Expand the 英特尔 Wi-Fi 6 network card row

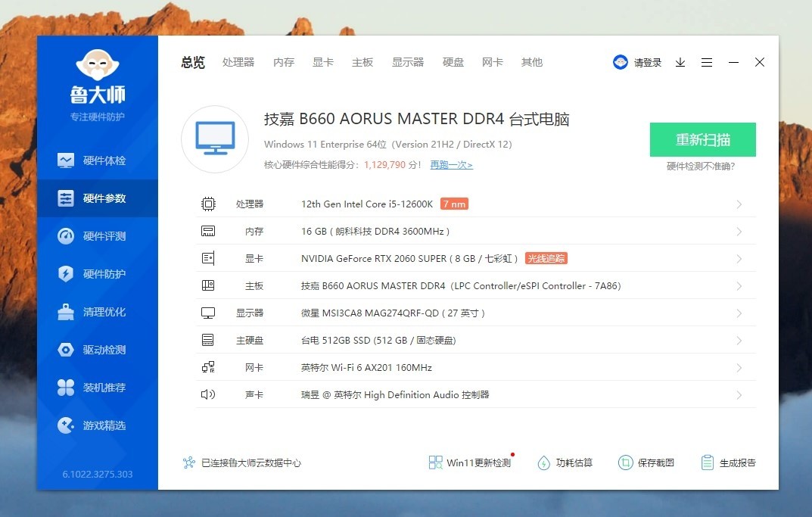(739, 367)
